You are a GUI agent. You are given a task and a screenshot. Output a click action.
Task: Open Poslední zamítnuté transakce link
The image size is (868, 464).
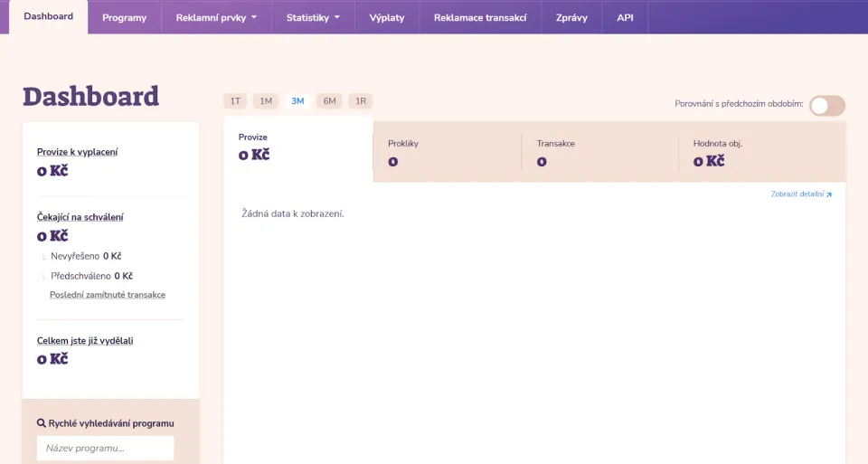(x=108, y=295)
